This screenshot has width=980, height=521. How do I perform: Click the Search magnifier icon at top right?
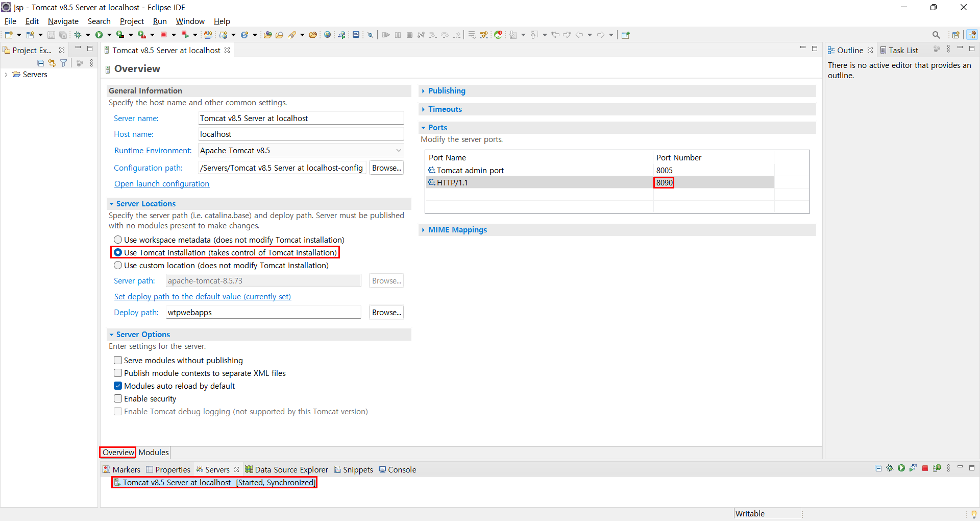[936, 35]
